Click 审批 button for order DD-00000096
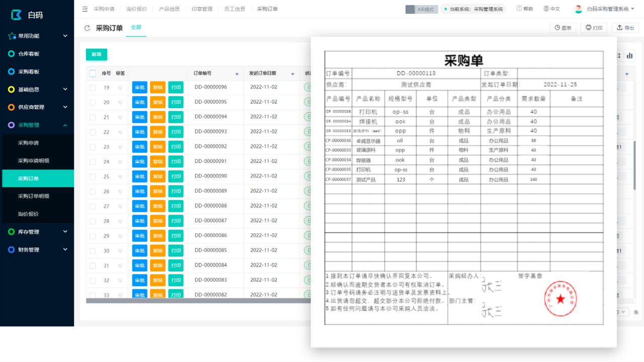The width and height of the screenshot is (644, 362). point(140,87)
